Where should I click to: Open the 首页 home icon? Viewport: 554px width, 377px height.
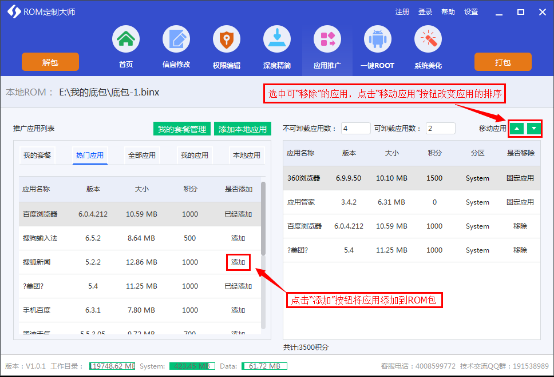click(x=126, y=39)
